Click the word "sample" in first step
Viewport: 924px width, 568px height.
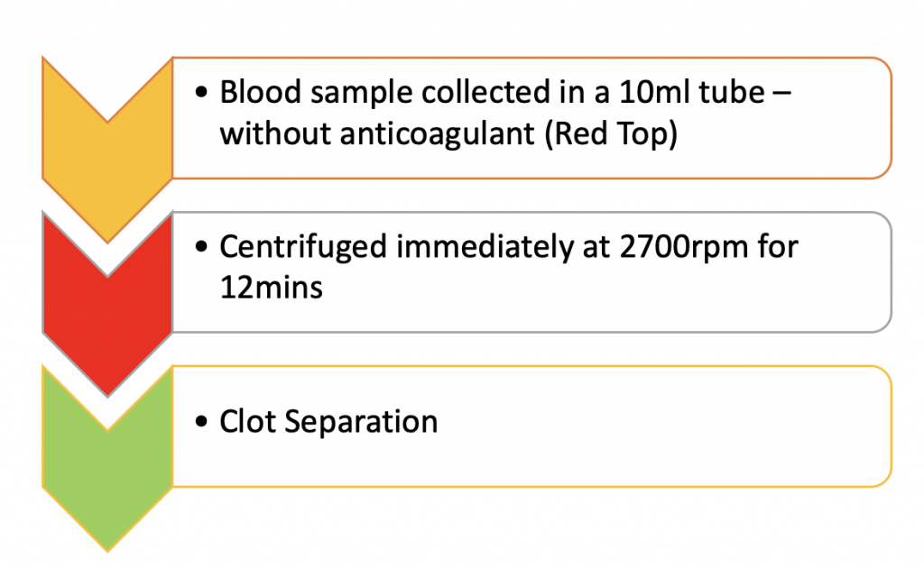click(352, 94)
